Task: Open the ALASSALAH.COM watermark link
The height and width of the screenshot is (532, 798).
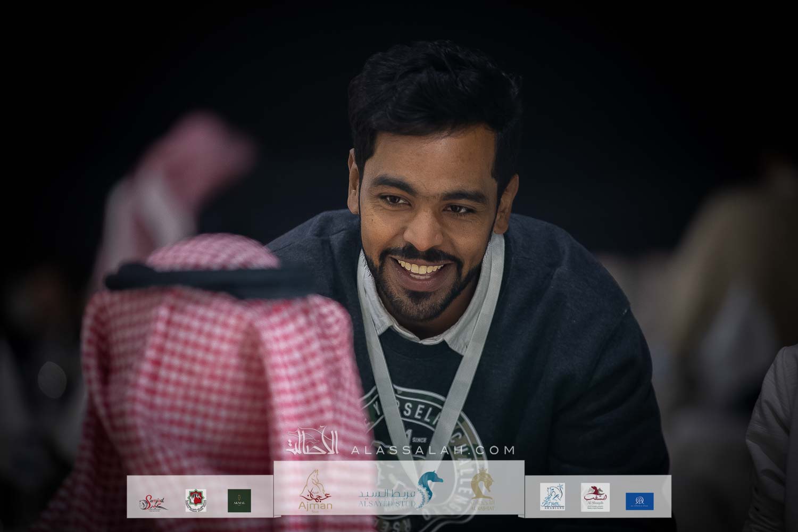Action: [433, 450]
